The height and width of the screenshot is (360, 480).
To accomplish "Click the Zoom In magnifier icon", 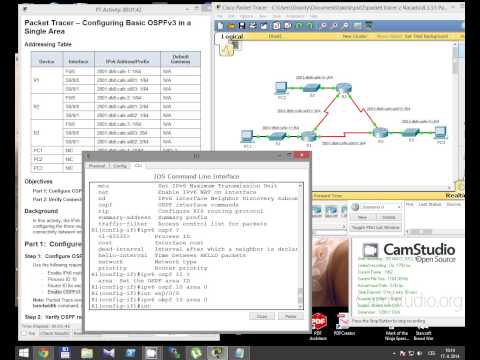I will 323,26.
